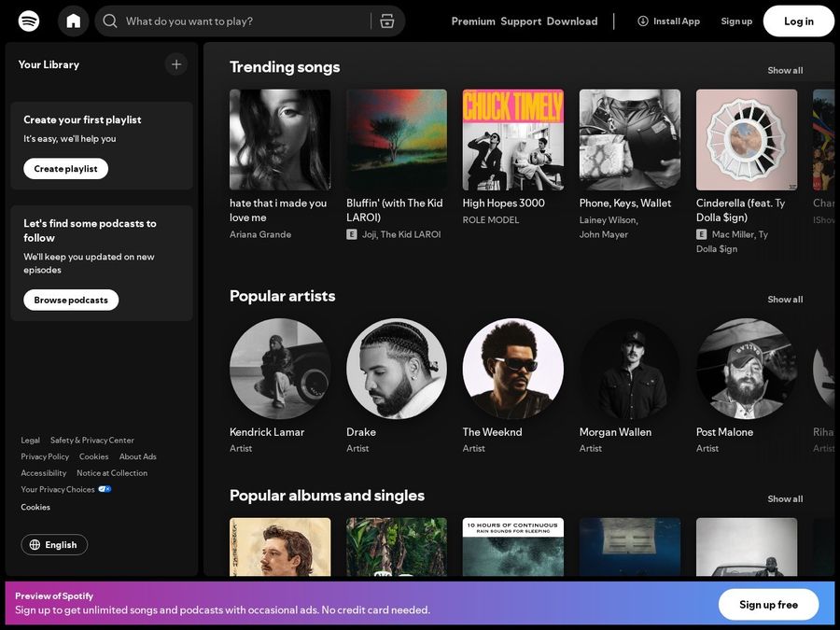Click Ariana Grande artist name
The height and width of the screenshot is (630, 840).
260,234
